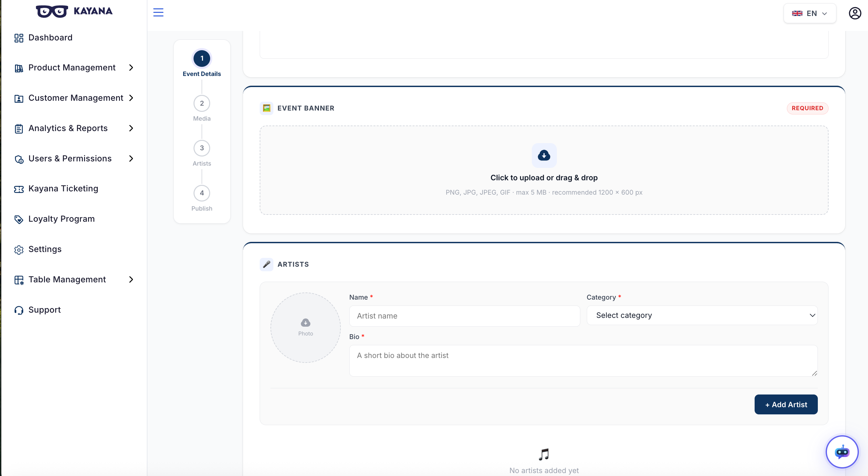Click the Dashboard grid icon
Screen dimensions: 868x476
click(19, 38)
